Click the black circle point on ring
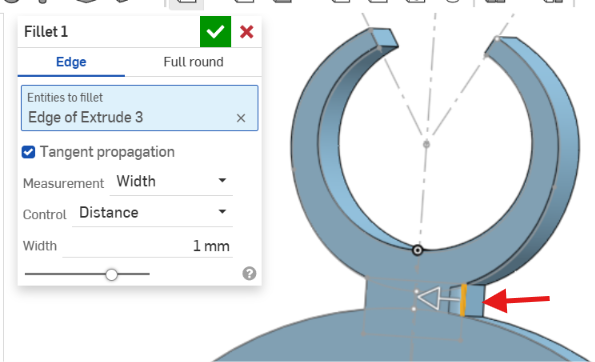595x362 pixels. click(417, 250)
